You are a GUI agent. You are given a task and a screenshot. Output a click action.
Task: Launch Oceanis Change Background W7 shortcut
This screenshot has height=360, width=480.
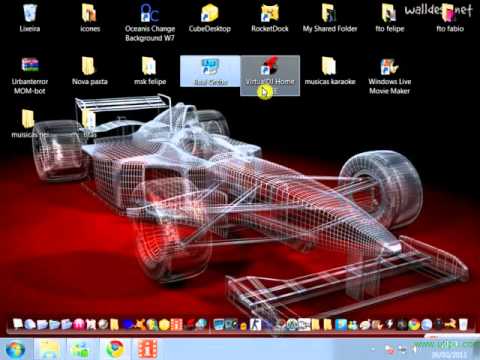click(150, 23)
